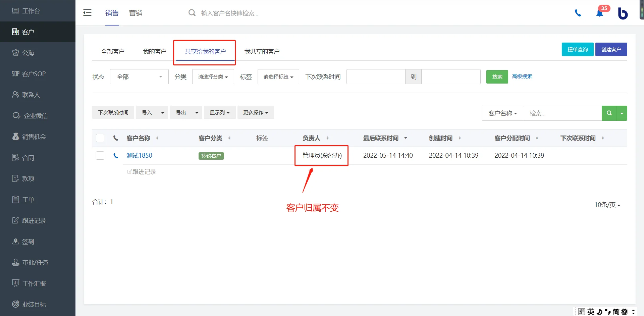The image size is (644, 316).
Task: Open 审批/任务 in the sidebar
Action: (x=38, y=262)
